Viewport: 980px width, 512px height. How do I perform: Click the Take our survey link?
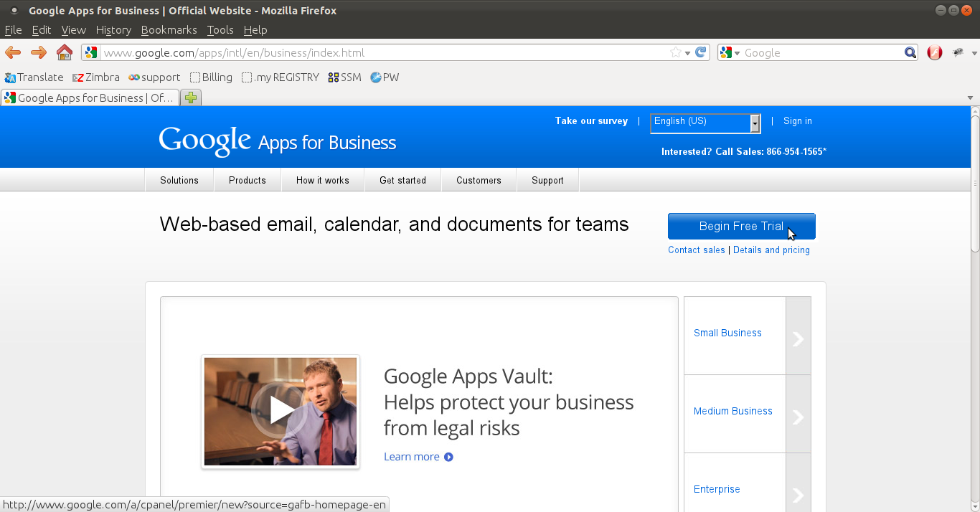point(591,121)
